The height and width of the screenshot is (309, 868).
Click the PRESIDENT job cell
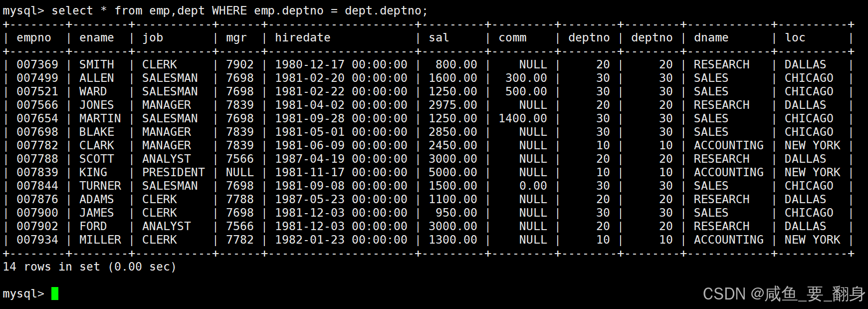(174, 172)
